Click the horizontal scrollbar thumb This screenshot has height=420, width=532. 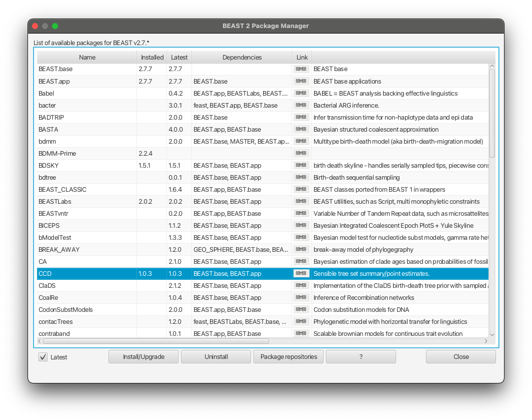[156, 341]
